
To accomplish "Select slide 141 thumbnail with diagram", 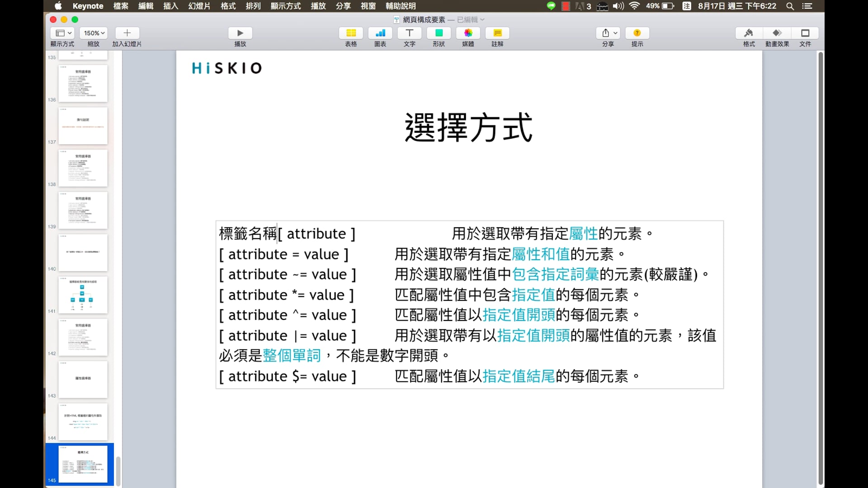I will (83, 295).
